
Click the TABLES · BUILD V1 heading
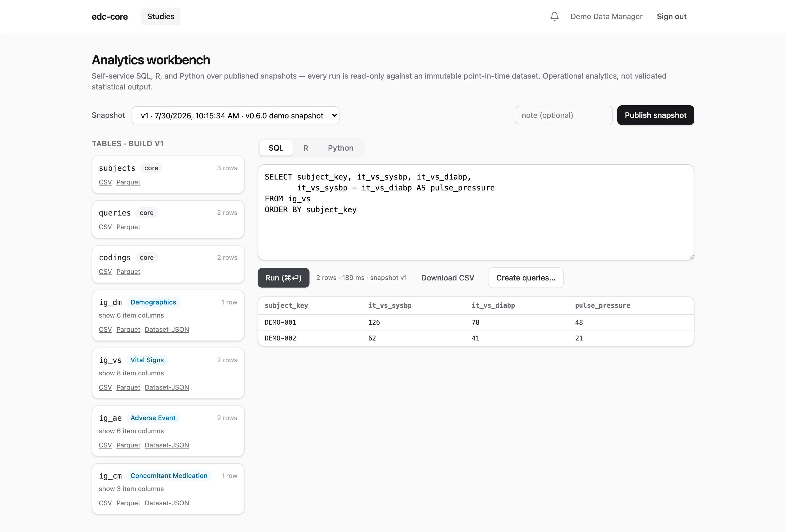(x=128, y=144)
